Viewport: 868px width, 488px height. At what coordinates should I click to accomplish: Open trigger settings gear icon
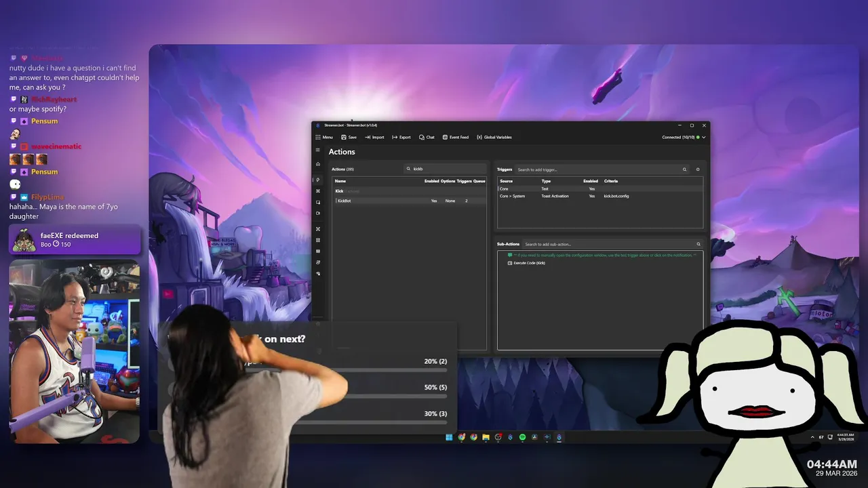coord(698,169)
